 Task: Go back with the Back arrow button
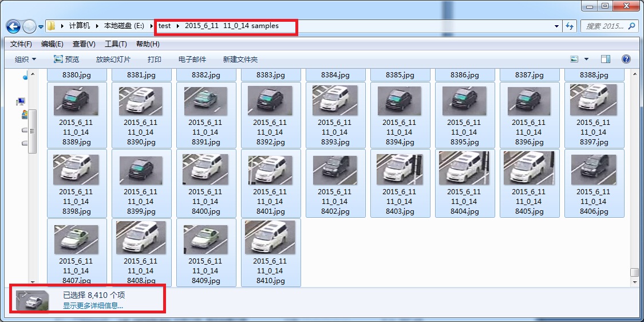[13, 27]
